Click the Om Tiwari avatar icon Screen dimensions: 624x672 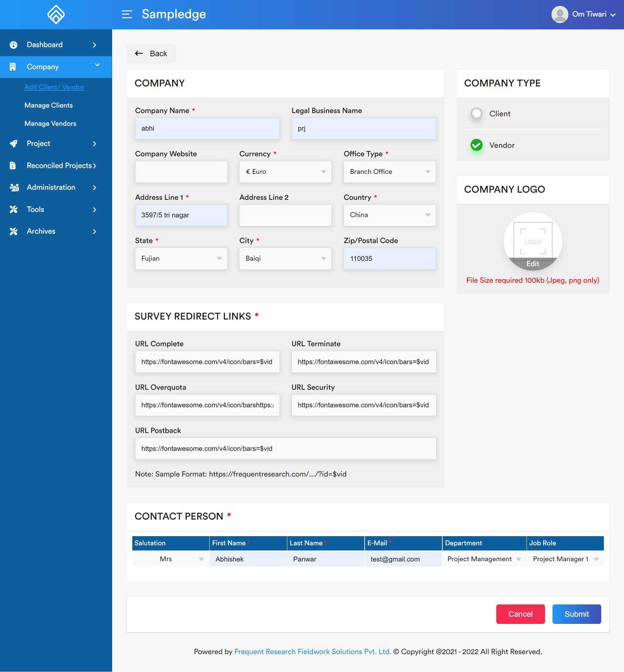[560, 14]
